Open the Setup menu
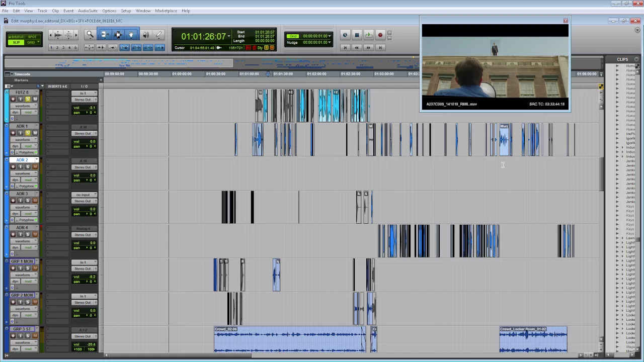644x362 pixels. [x=126, y=11]
